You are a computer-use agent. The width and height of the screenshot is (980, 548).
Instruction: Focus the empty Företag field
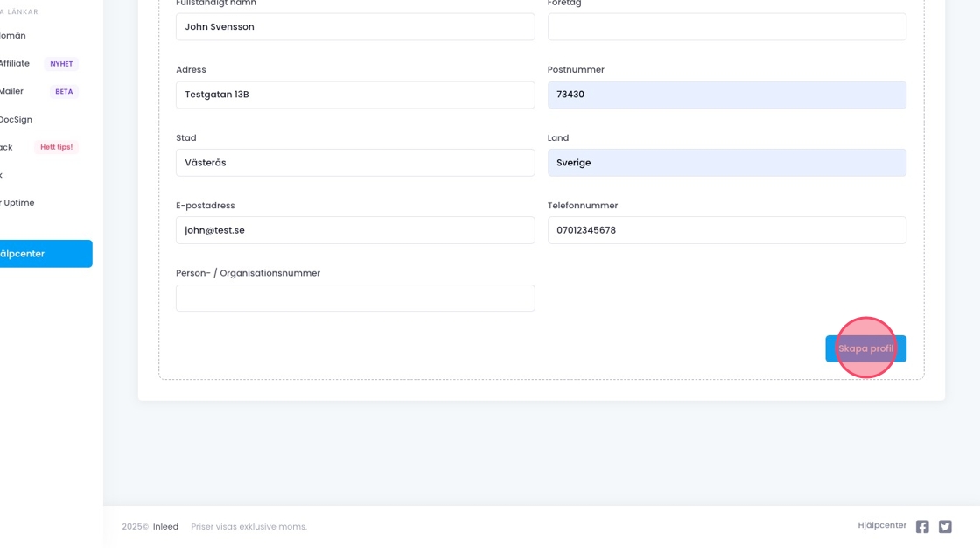[x=726, y=27]
